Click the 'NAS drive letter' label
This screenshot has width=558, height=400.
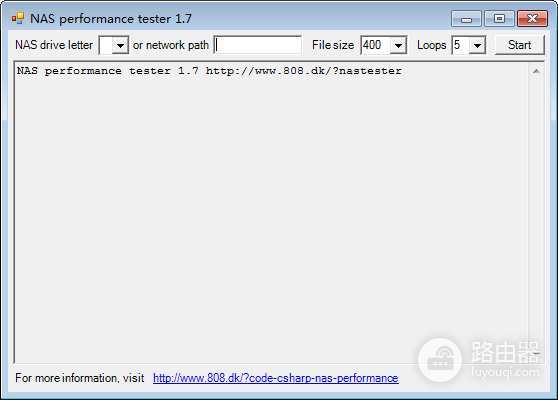[54, 45]
